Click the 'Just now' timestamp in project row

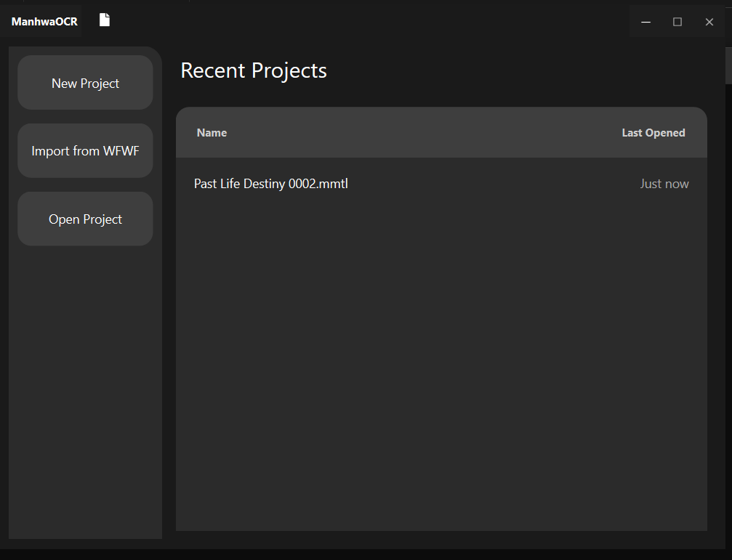point(664,184)
